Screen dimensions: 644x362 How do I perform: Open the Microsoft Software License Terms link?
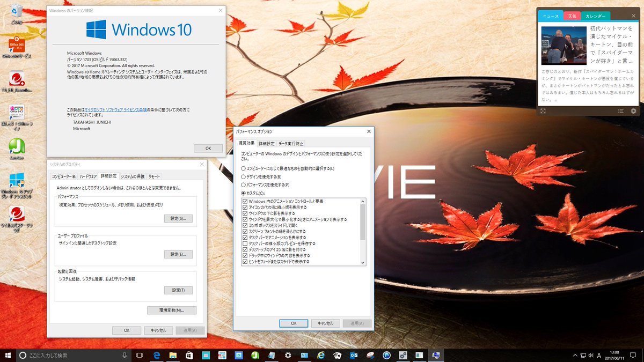pyautogui.click(x=116, y=109)
